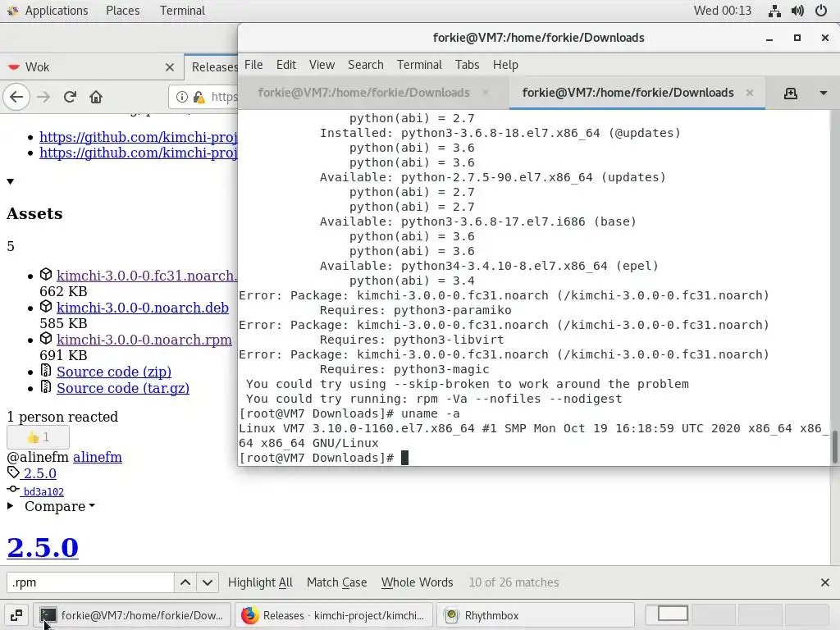Go to Firefox home page
Screen dimensions: 840x630
[x=96, y=97]
